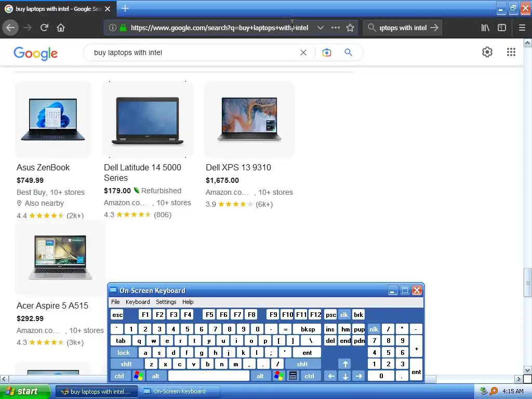Viewport: 532px width, 399px height.
Task: Clear the Google search box text
Action: (303, 52)
